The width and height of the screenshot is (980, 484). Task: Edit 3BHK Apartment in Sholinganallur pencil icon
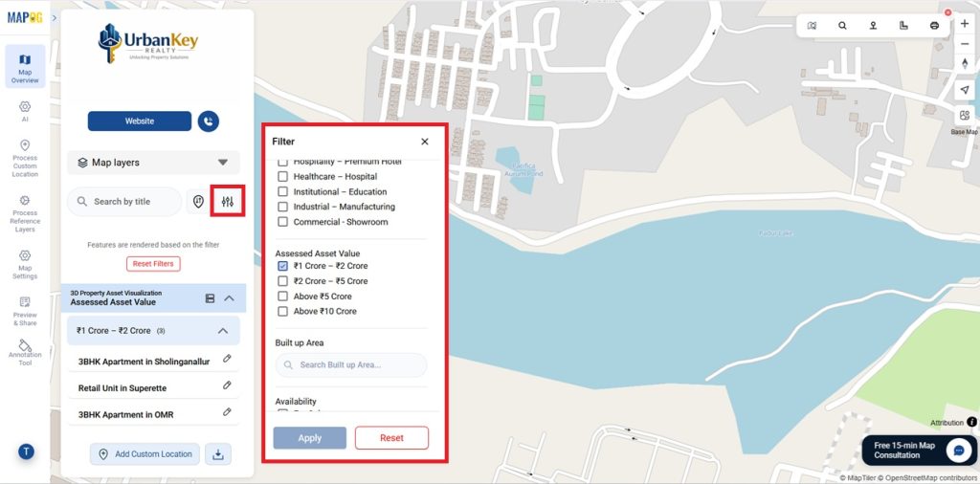[x=227, y=359]
